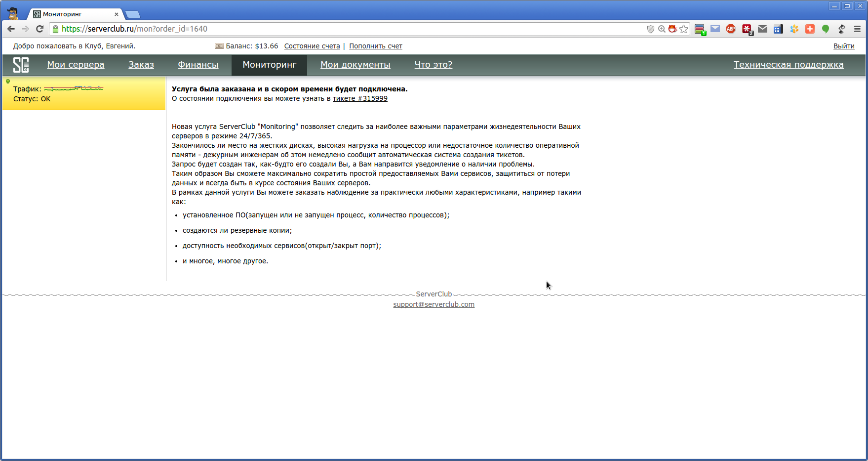Image resolution: width=868 pixels, height=461 pixels.
Task: Click the support@serverclub.com email link
Action: 434,304
